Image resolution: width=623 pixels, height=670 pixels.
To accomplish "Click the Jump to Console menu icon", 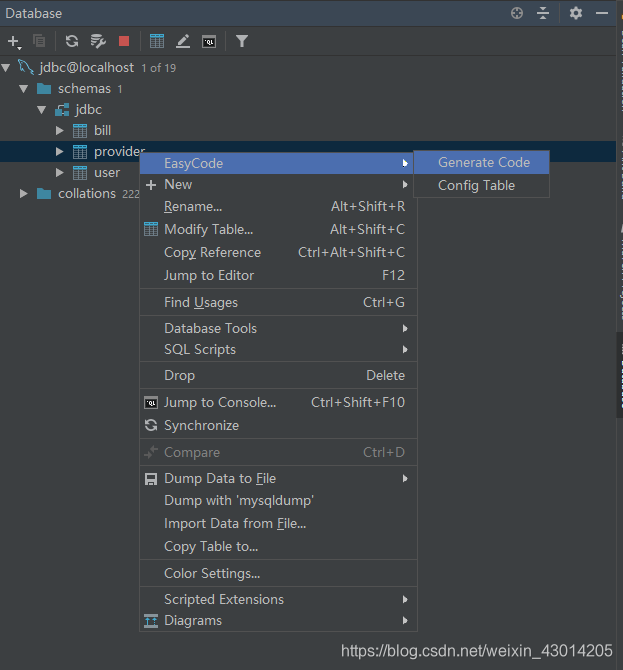I will pos(151,403).
